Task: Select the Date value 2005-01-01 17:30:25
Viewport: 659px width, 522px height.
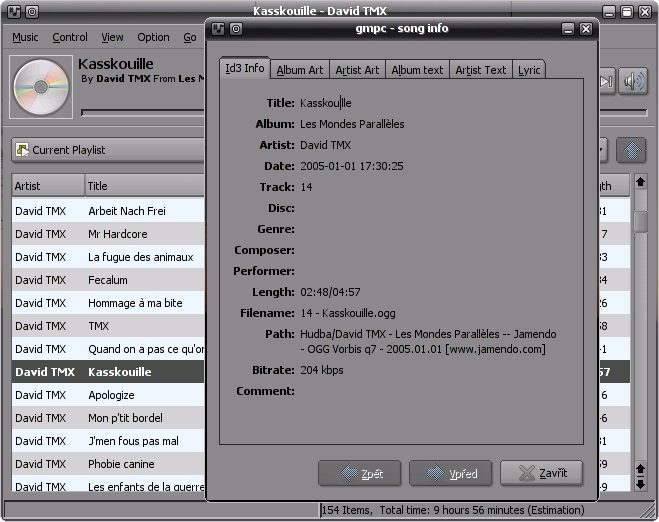Action: point(352,166)
